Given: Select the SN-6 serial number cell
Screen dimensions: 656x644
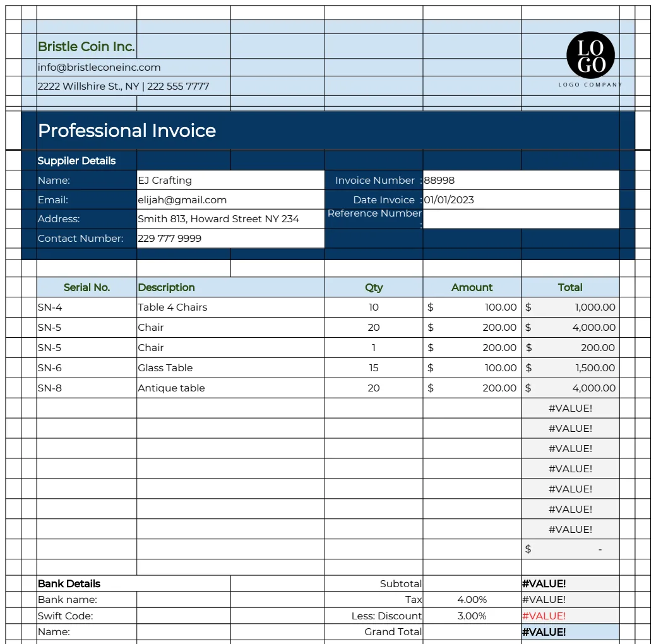Looking at the screenshot, I should [86, 368].
